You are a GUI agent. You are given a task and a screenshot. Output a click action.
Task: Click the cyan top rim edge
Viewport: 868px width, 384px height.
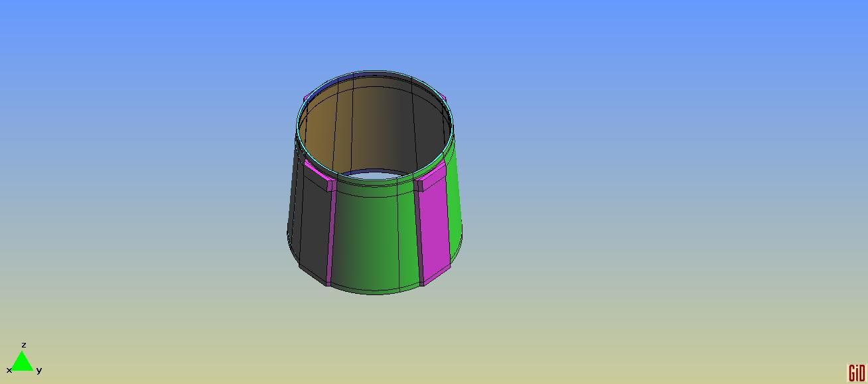point(375,72)
